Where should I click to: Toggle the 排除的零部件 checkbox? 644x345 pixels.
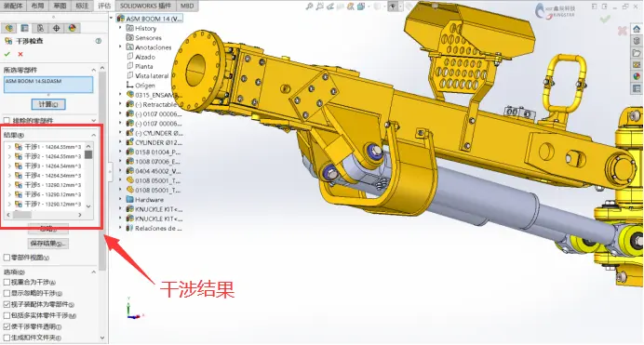(x=7, y=121)
